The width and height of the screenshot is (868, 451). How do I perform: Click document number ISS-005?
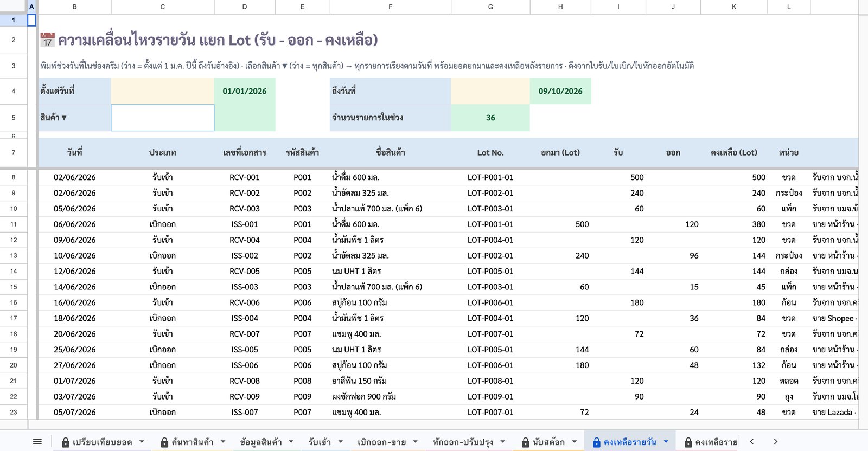coord(245,350)
